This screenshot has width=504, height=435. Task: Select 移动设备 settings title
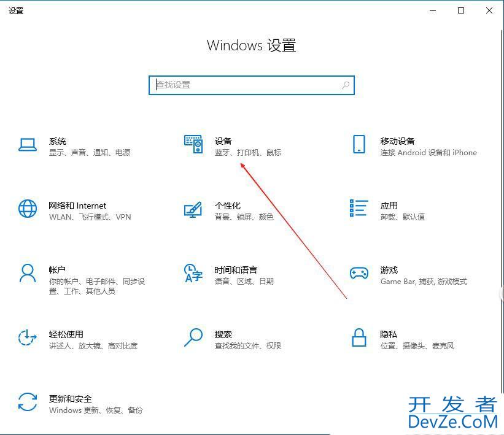(x=398, y=141)
